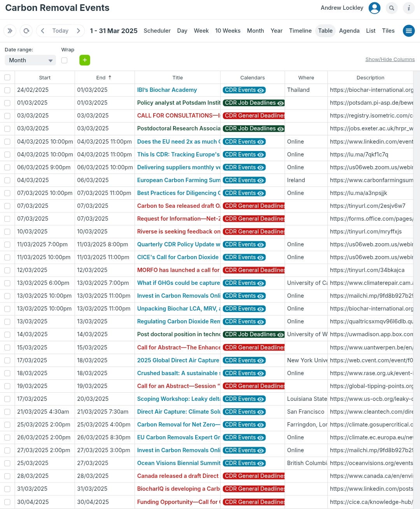
Task: Toggle eye icon on EU Carbon Removals Expert tag
Action: coord(261,437)
